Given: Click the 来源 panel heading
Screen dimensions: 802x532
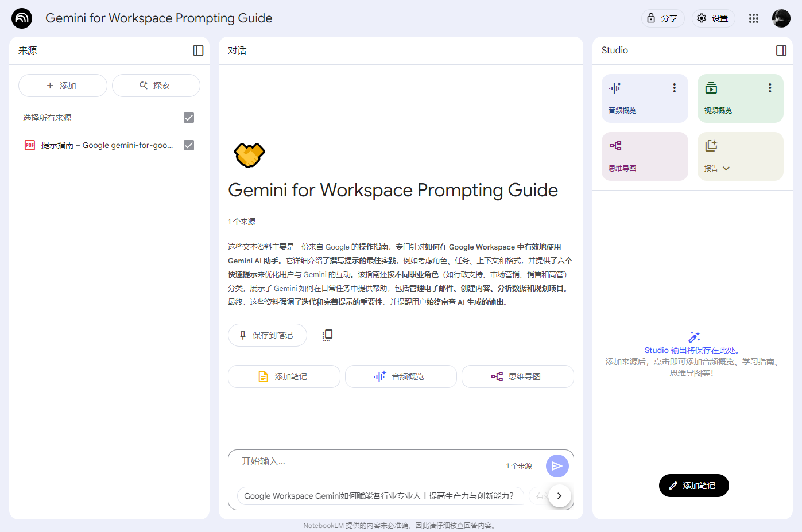Looking at the screenshot, I should [28, 51].
